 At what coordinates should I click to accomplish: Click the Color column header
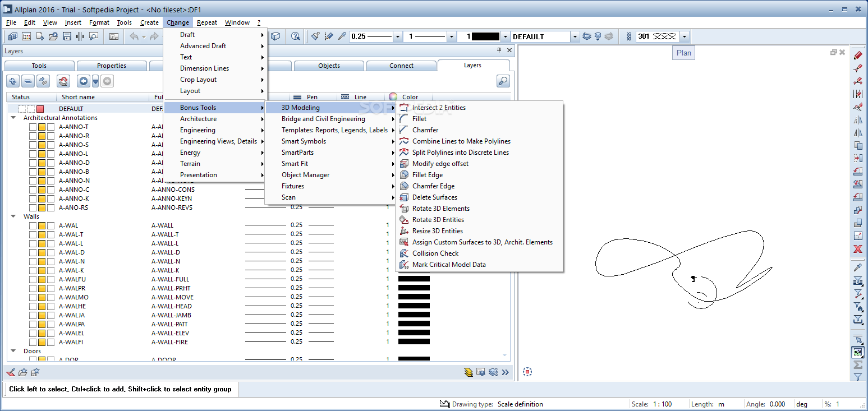[410, 97]
